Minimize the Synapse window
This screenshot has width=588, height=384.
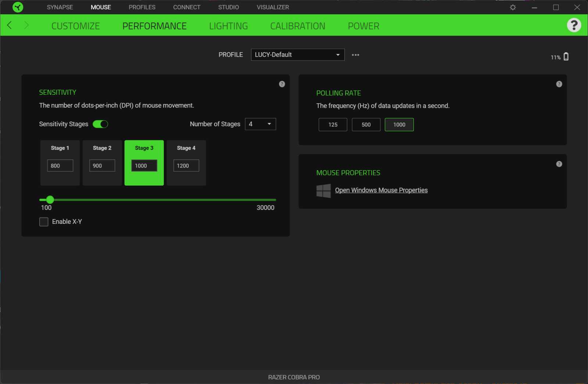(x=534, y=7)
